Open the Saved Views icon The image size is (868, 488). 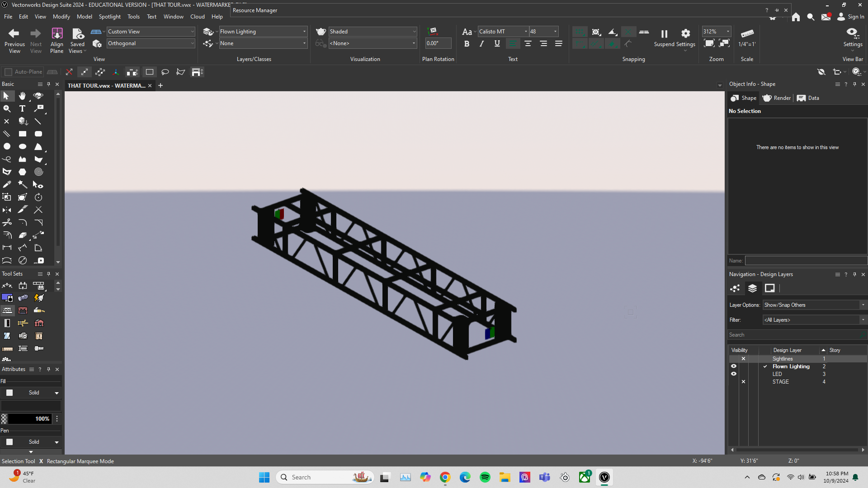(x=78, y=34)
